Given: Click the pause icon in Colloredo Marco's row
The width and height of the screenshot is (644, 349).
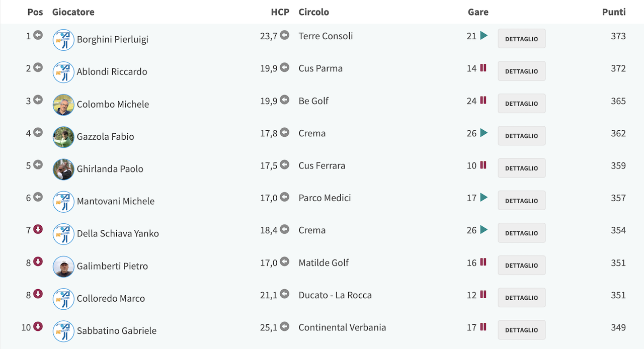Looking at the screenshot, I should coord(483,295).
